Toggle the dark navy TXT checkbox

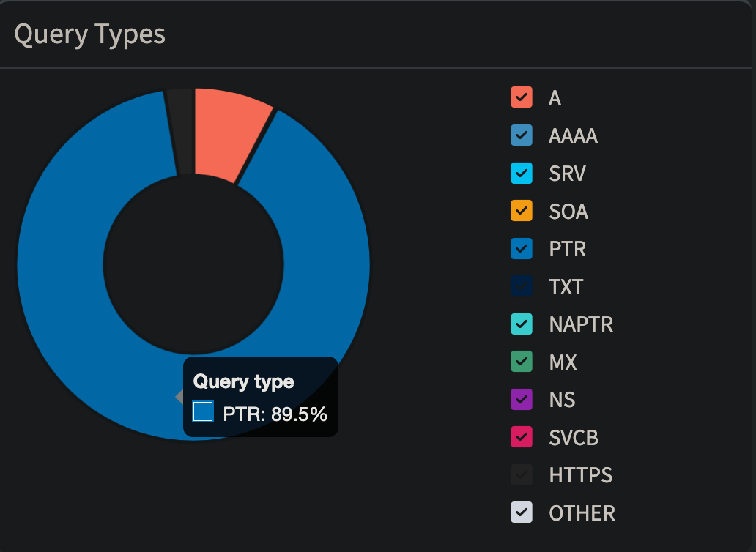521,287
